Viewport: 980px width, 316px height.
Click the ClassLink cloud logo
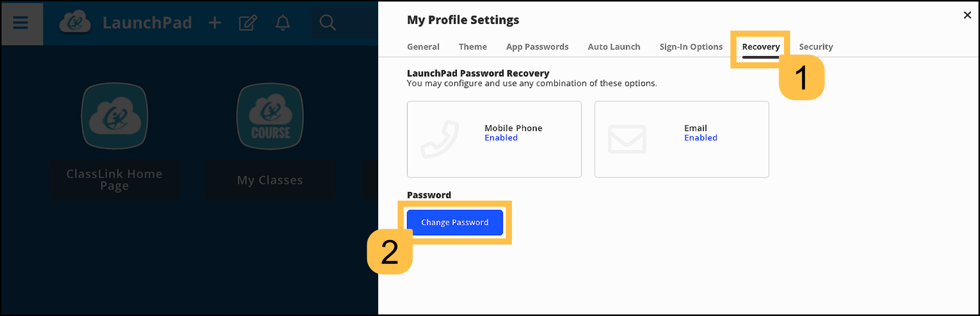point(75,22)
